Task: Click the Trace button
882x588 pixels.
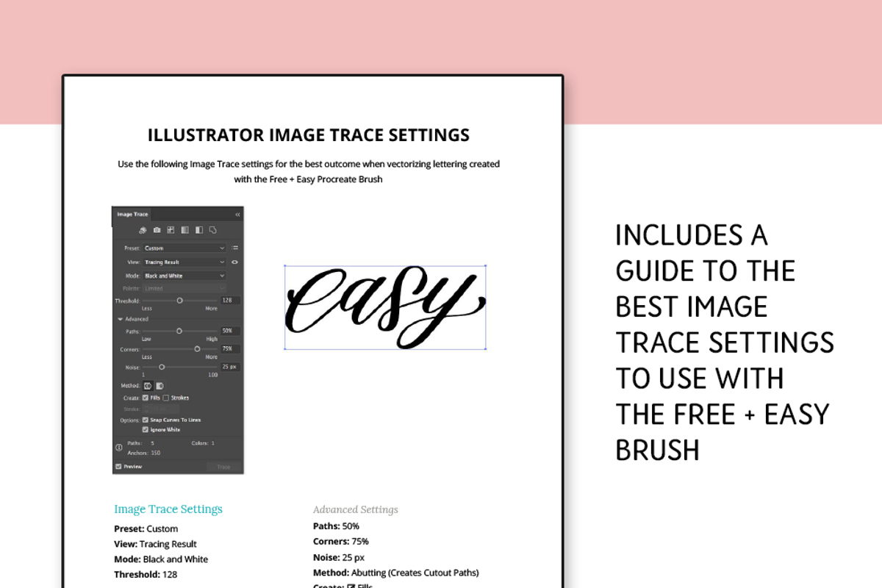Action: [x=223, y=467]
